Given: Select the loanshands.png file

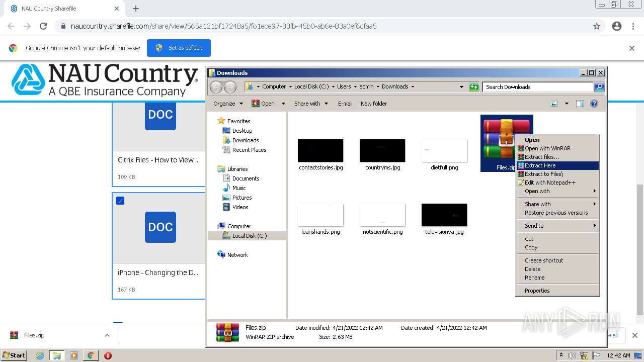Looking at the screenshot, I should pyautogui.click(x=320, y=219).
